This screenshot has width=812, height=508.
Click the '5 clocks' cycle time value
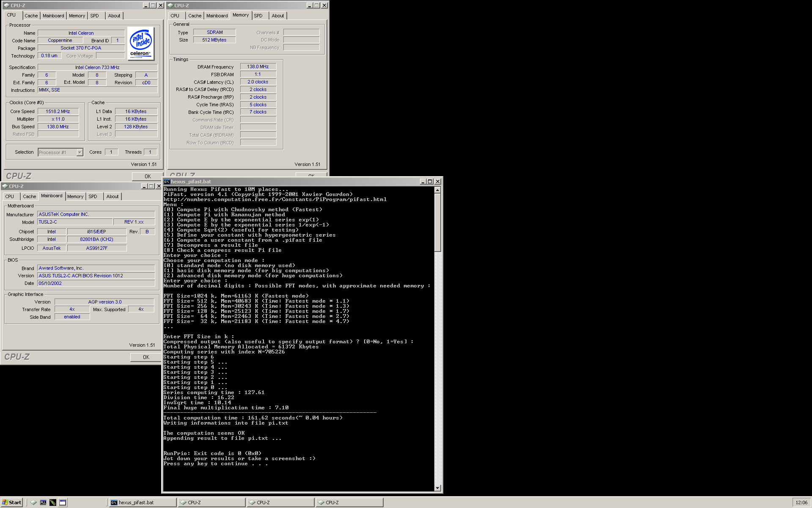click(x=258, y=105)
